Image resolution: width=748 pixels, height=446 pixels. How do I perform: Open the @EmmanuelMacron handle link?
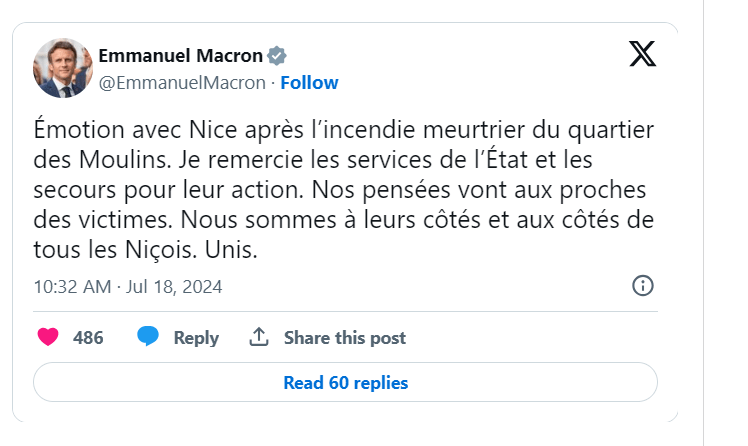pyautogui.click(x=182, y=82)
